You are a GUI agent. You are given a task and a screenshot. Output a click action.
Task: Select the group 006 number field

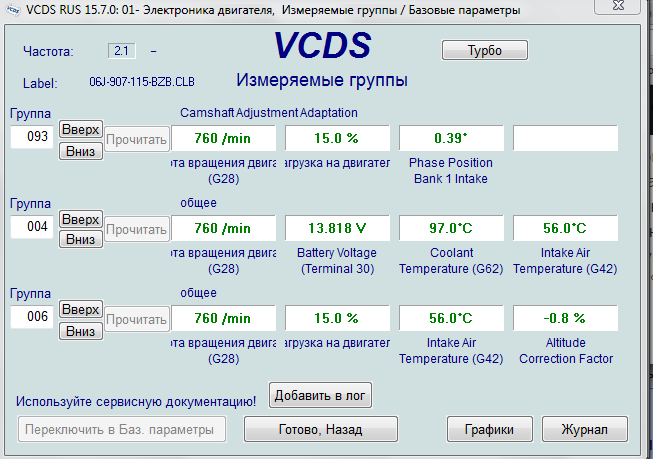(x=31, y=318)
